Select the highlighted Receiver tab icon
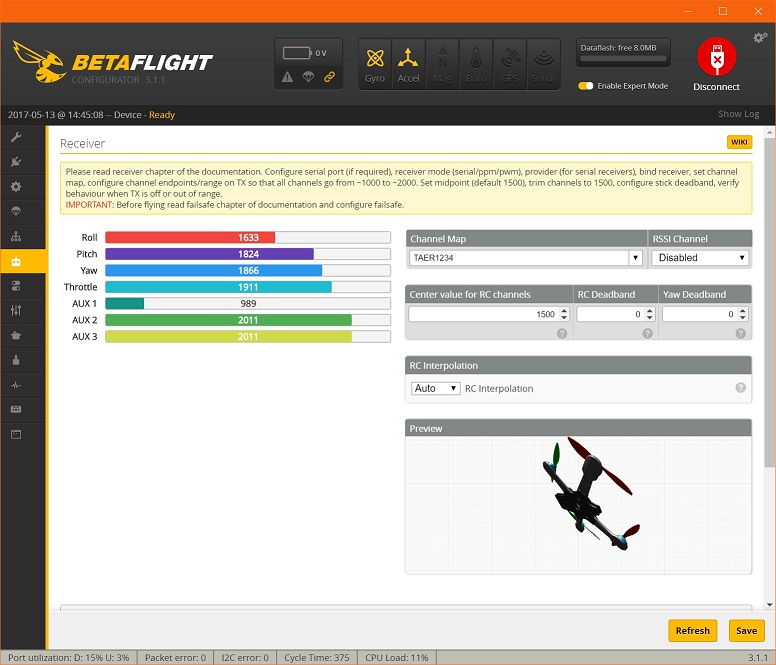Viewport: 776px width, 665px height. 16,261
